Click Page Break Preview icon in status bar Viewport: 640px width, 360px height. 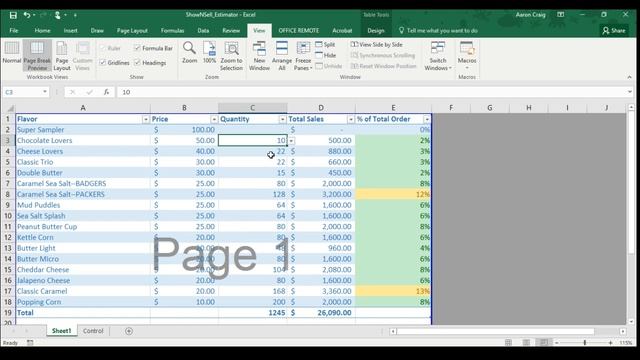click(544, 343)
